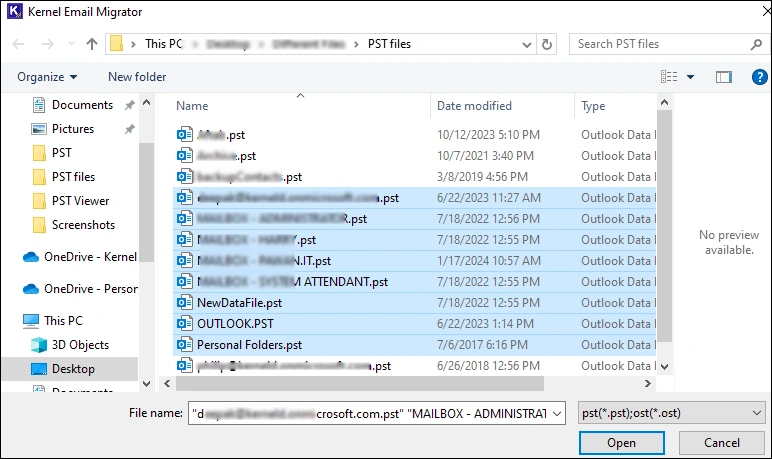The height and width of the screenshot is (459, 772).
Task: Change view layout icon
Action: click(669, 77)
